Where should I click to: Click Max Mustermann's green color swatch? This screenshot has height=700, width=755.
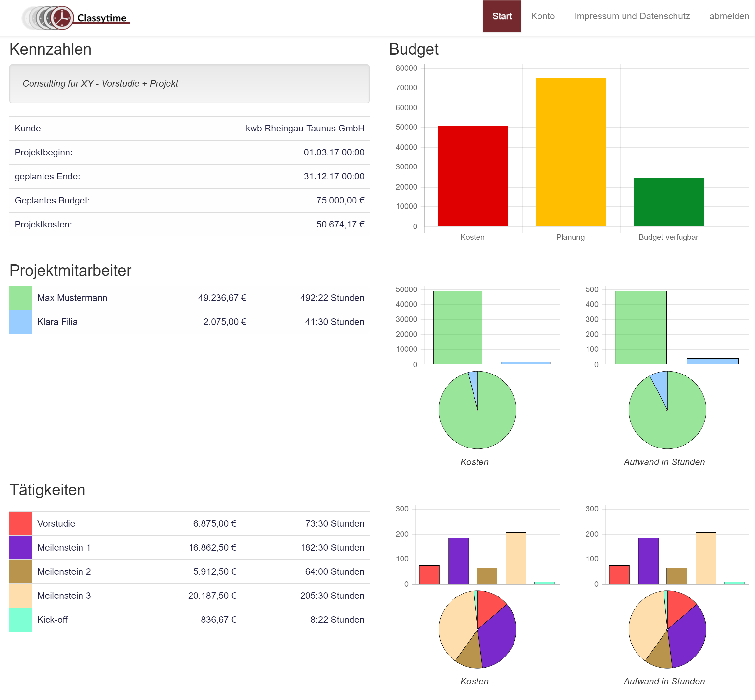[21, 298]
